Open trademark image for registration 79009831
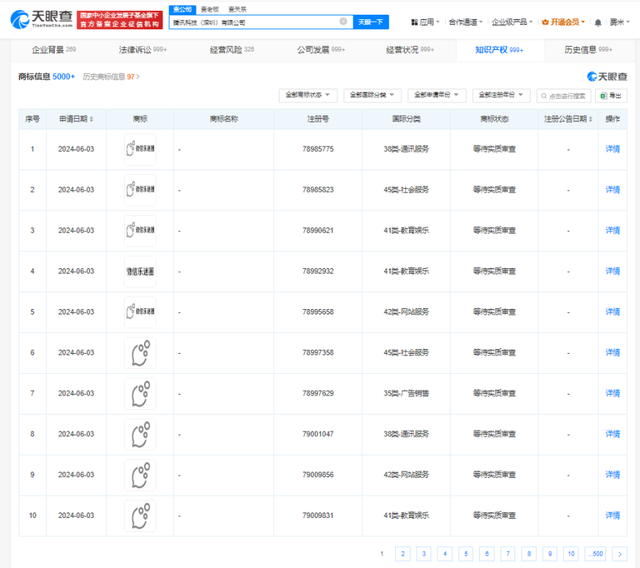640x568 pixels. pyautogui.click(x=140, y=516)
